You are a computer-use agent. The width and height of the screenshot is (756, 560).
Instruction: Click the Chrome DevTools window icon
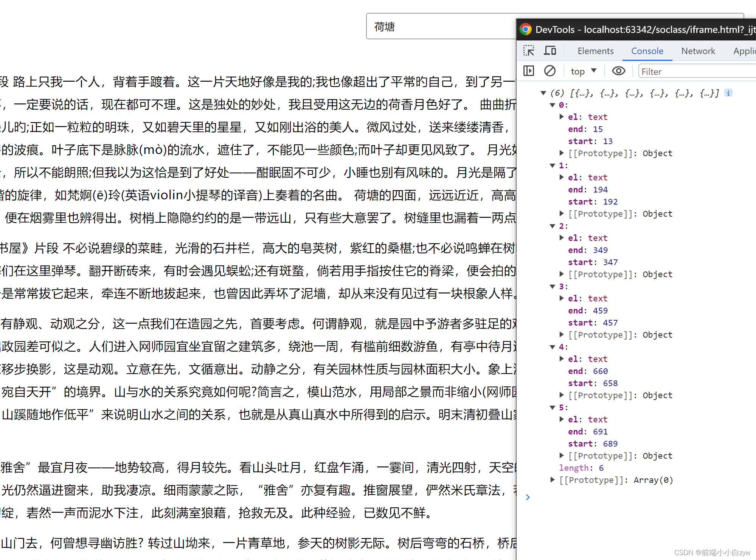525,29
